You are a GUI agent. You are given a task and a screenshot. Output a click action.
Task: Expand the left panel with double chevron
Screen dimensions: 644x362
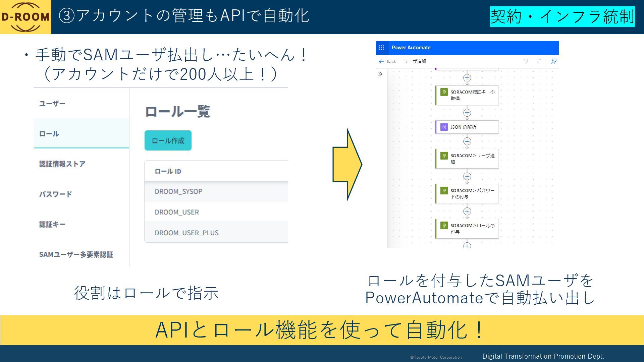click(380, 74)
